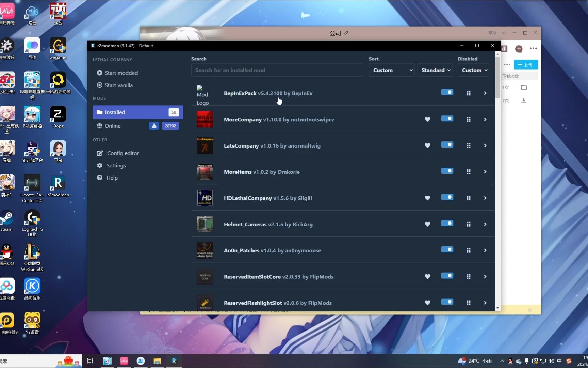
Task: Click the Online download icon button
Action: point(154,126)
